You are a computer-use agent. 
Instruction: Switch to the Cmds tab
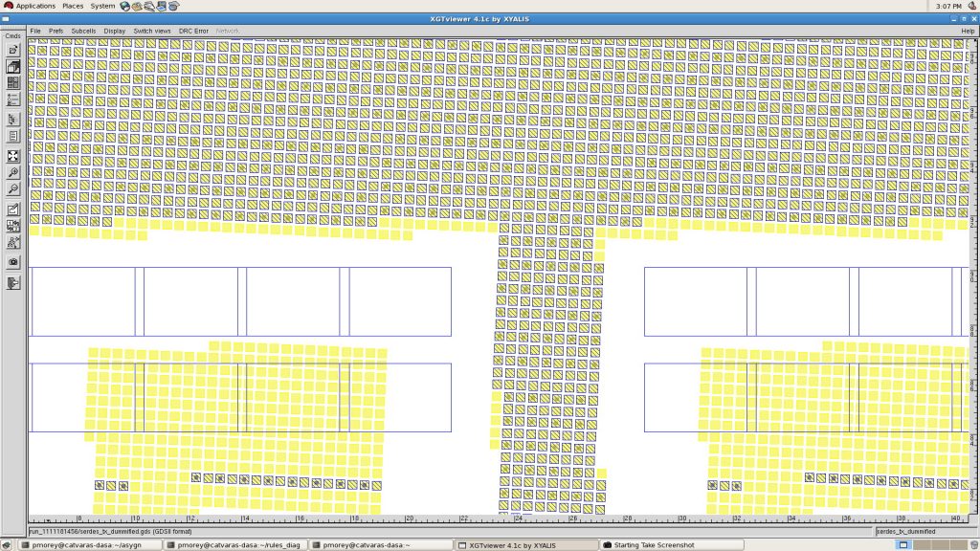tap(11, 34)
